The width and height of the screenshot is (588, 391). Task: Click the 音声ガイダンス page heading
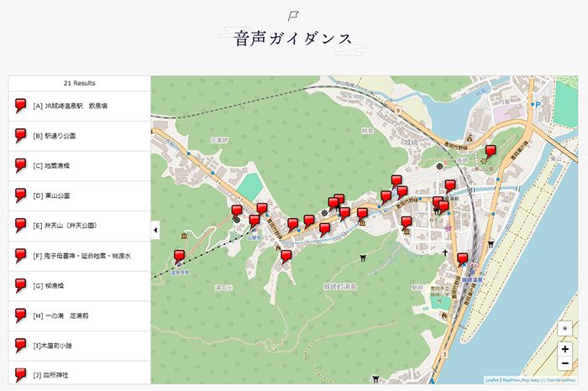(x=293, y=39)
